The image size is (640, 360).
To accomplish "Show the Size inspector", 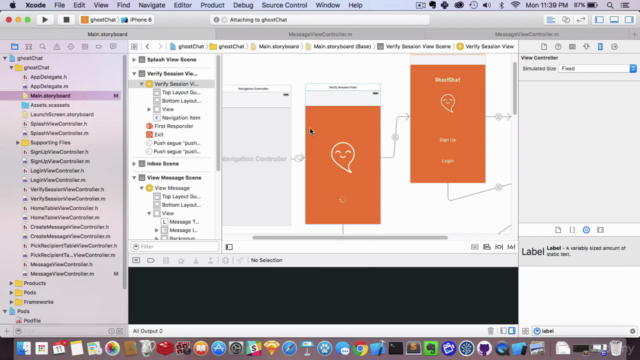I will 600,47.
